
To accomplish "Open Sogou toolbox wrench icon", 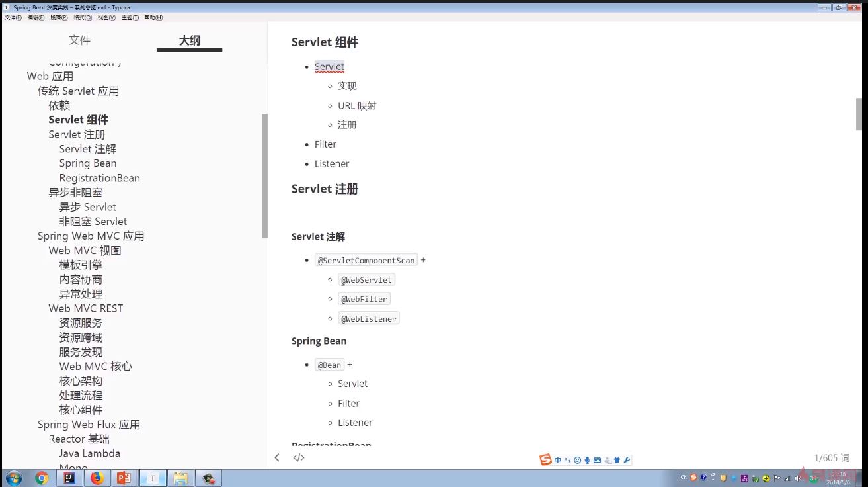I will (627, 460).
